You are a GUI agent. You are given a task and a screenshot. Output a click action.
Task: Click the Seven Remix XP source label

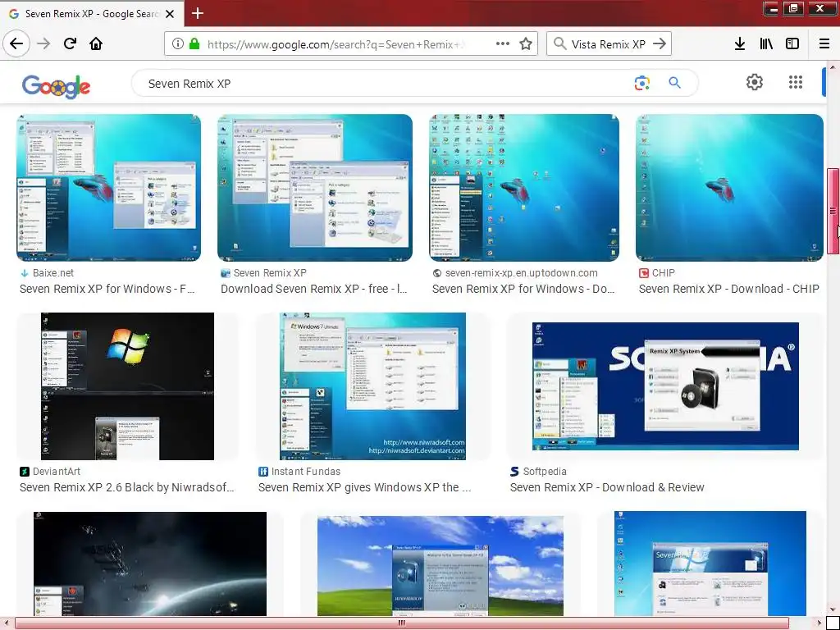click(x=270, y=272)
